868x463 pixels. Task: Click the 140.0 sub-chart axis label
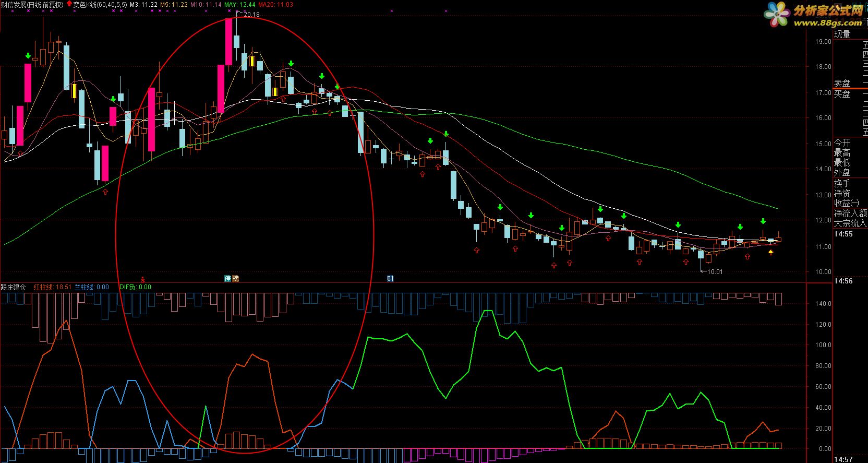[x=823, y=303]
